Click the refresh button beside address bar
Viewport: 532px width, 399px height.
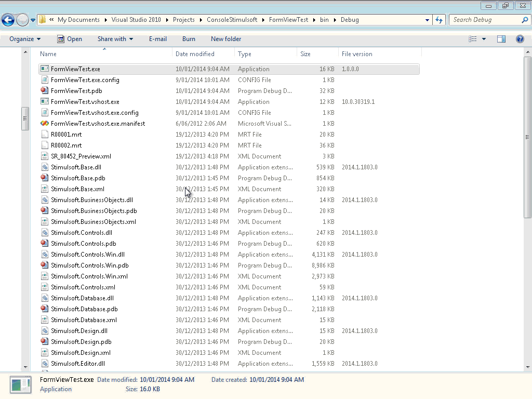pos(439,20)
